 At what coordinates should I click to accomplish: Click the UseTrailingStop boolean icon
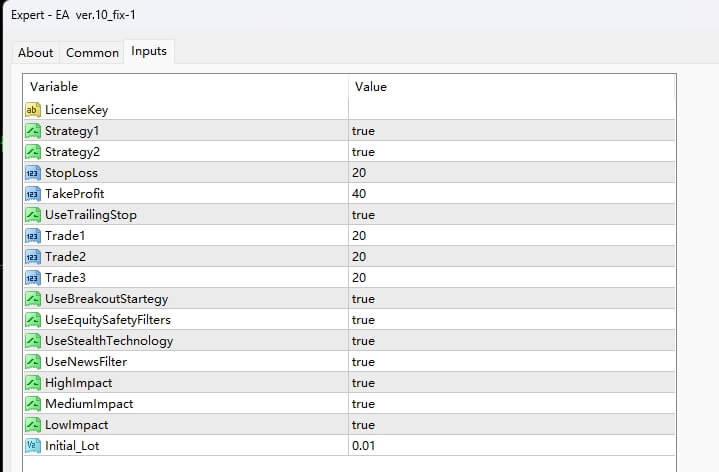[32, 215]
